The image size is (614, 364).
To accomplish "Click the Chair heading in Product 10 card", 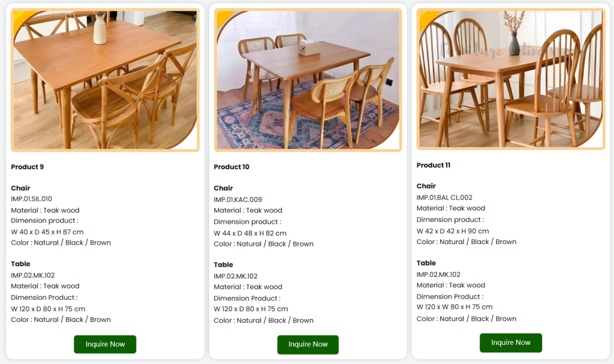I will [x=223, y=188].
